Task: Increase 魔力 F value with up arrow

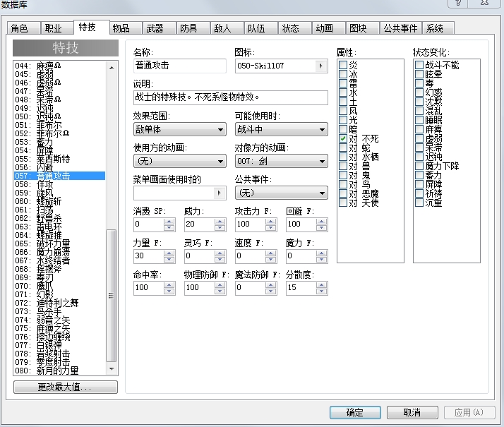Action: tap(321, 253)
